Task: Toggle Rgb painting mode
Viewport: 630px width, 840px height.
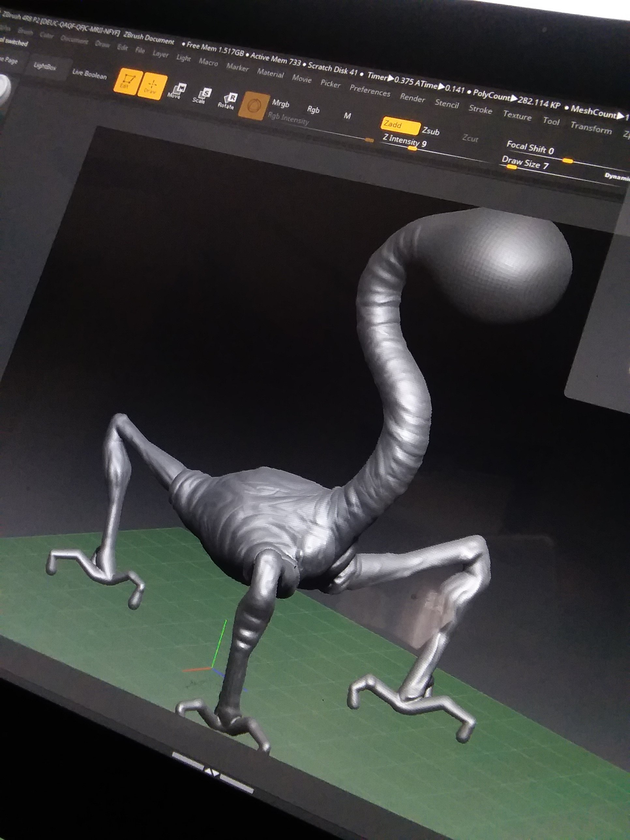Action: tap(313, 110)
